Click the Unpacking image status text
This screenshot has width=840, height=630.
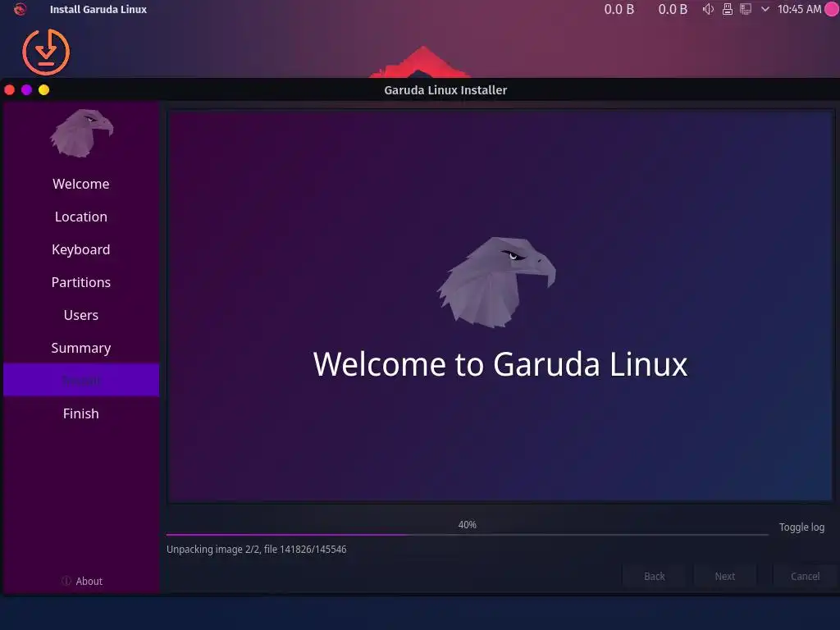(x=256, y=550)
